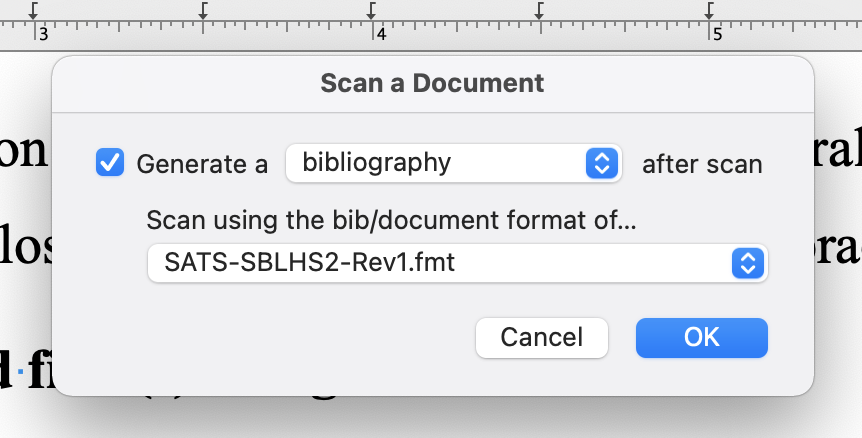Click the bold document text left of dialog
The height and width of the screenshot is (438, 862).
pos(26,371)
